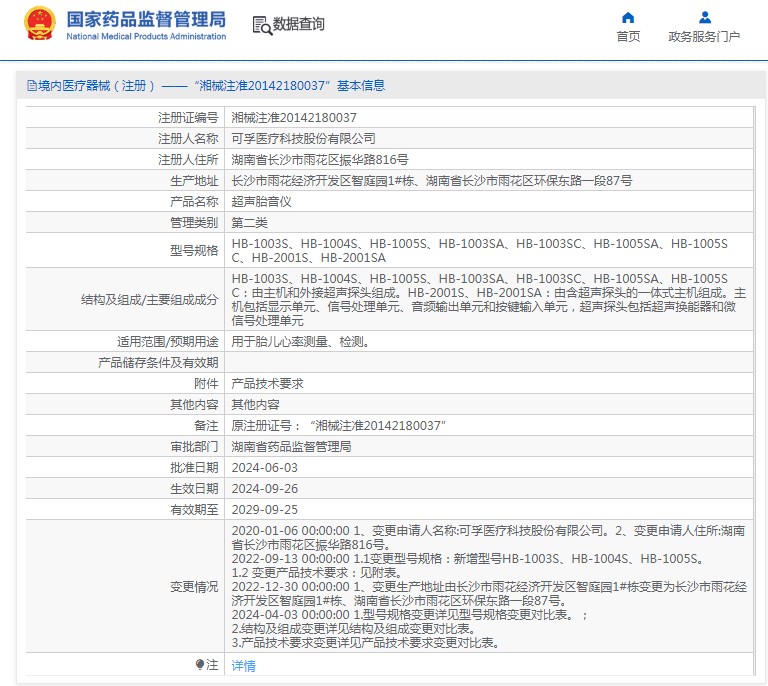Go to 首页 text label
Screen dimensions: 768x686
628,37
